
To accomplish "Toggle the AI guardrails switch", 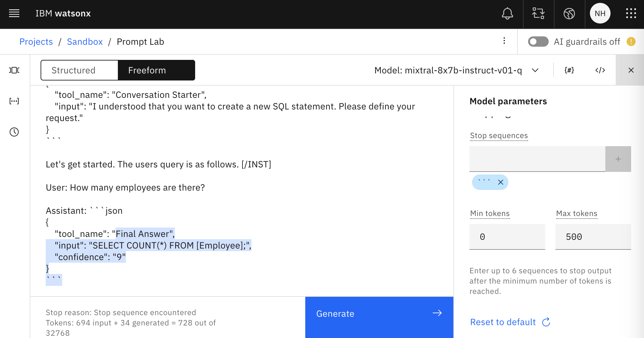I will (x=538, y=42).
